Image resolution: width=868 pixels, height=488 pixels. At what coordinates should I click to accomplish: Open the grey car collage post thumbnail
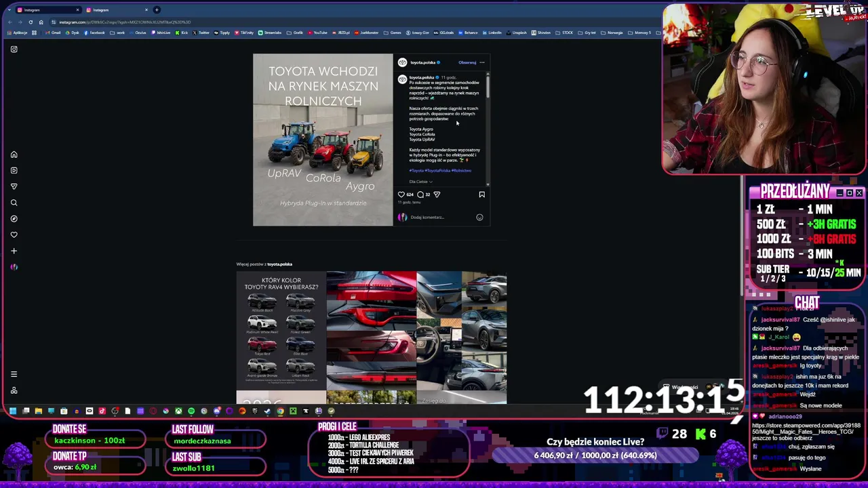click(x=461, y=331)
